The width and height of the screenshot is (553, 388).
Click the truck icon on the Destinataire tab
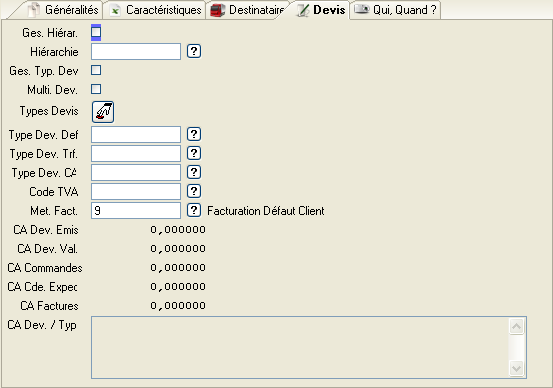pos(217,10)
